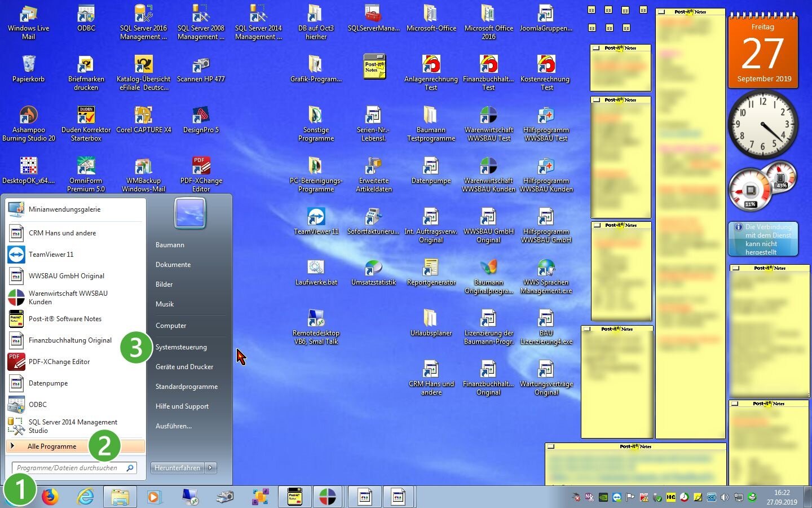The width and height of the screenshot is (812, 508).
Task: Open Umsatzstatistik desktop icon
Action: [x=373, y=272]
